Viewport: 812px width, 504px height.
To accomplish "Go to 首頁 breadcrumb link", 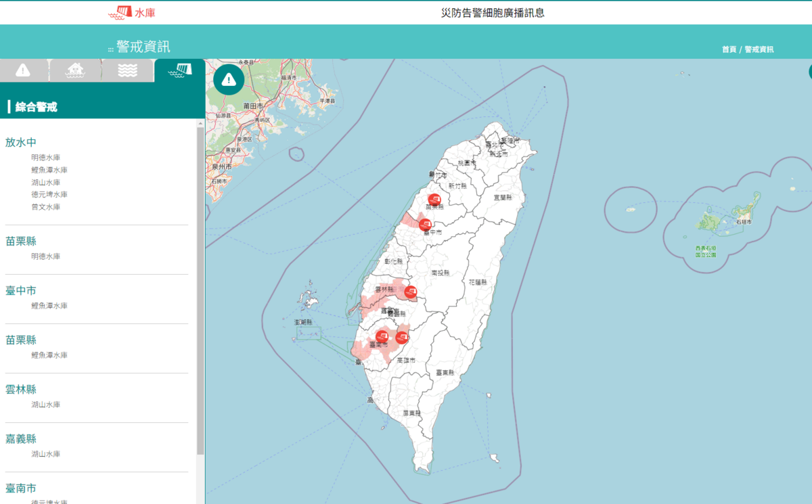I will 729,49.
